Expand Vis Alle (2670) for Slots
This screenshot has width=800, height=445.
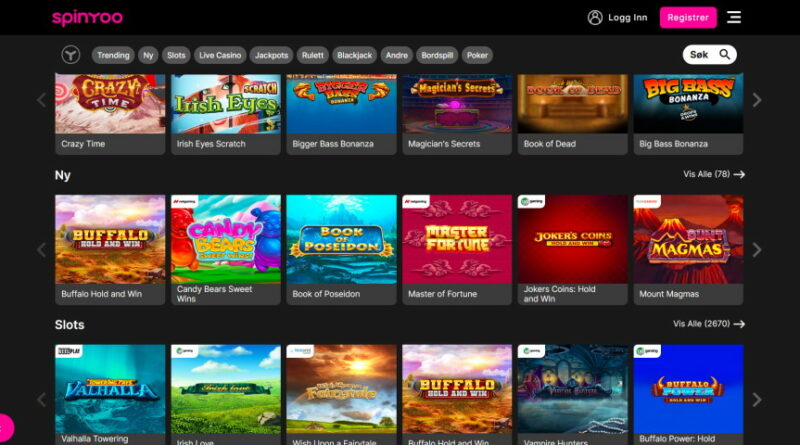coord(710,324)
